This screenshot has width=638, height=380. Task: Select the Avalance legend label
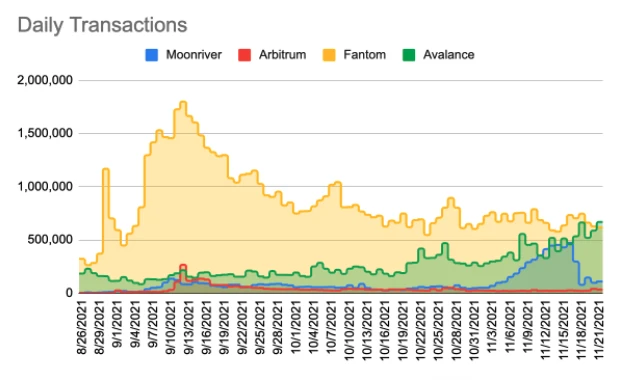(448, 55)
